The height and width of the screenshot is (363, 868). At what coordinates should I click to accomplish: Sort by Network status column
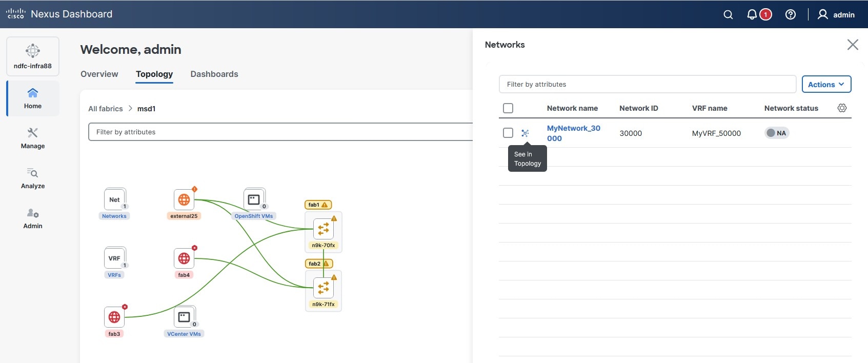pos(791,108)
